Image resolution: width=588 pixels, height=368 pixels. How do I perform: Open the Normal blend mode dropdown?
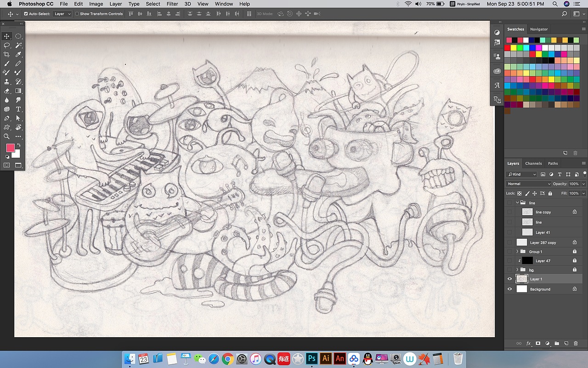[529, 184]
